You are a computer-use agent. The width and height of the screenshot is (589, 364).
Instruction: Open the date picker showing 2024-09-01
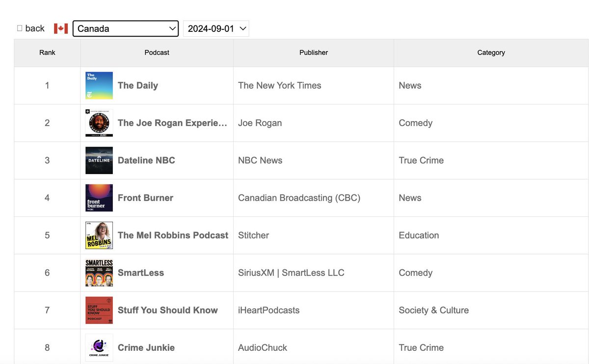pos(216,28)
